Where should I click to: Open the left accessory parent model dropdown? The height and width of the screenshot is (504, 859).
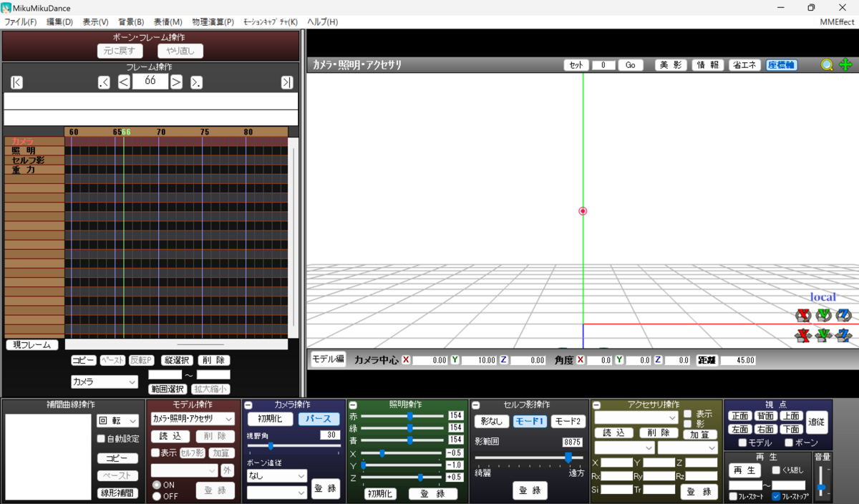point(624,447)
